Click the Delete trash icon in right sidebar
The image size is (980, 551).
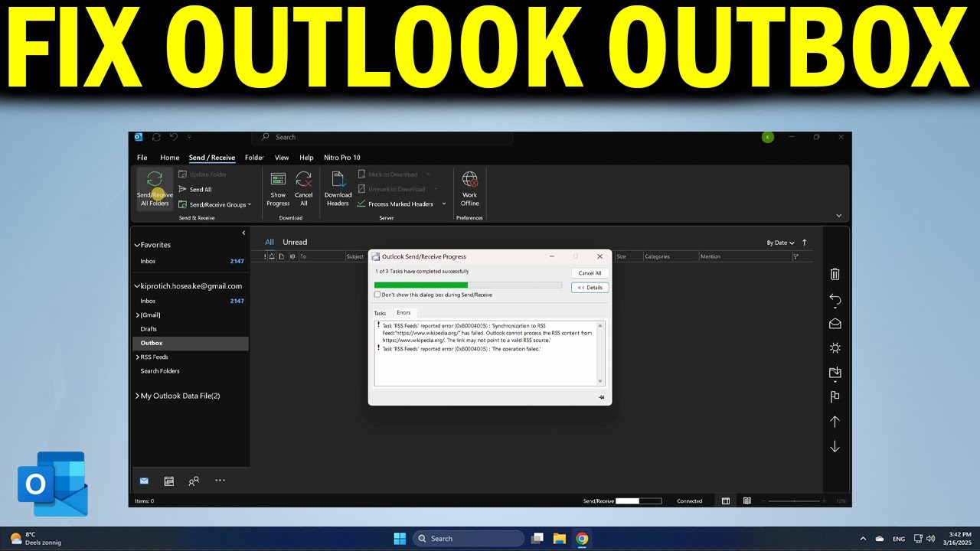click(835, 274)
